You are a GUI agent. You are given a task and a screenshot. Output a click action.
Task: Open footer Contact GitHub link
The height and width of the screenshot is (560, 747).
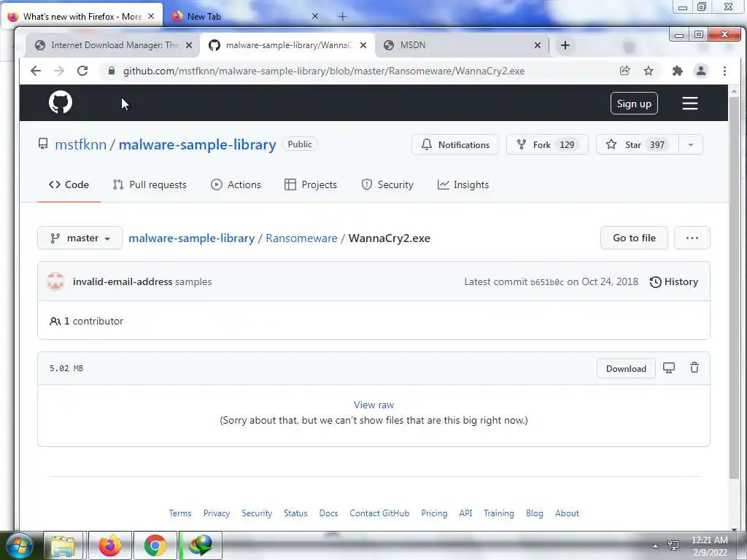coord(379,513)
